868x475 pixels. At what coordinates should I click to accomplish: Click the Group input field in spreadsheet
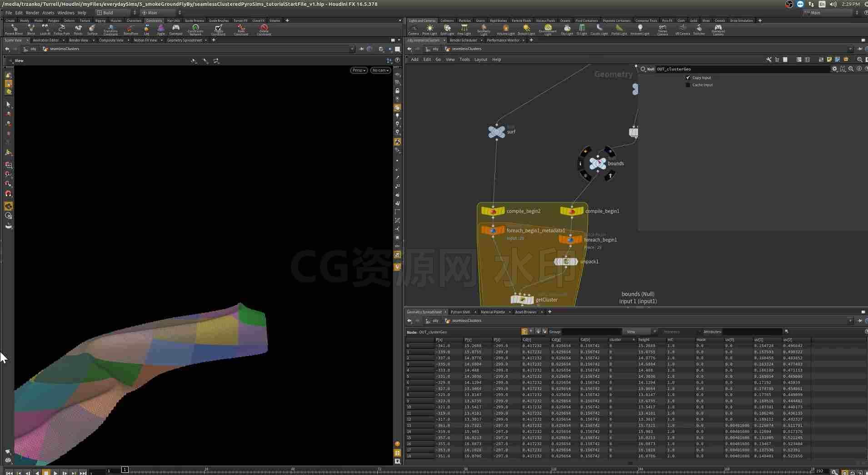click(x=592, y=332)
